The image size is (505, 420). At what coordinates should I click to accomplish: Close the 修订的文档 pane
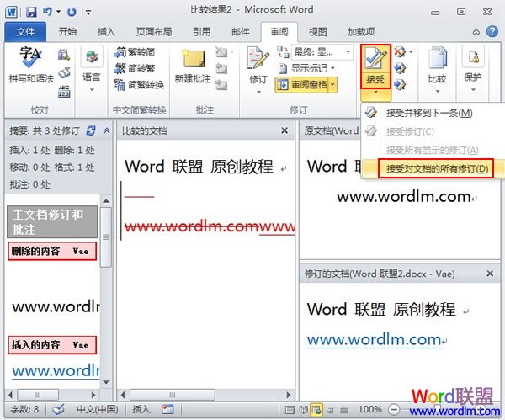490,274
